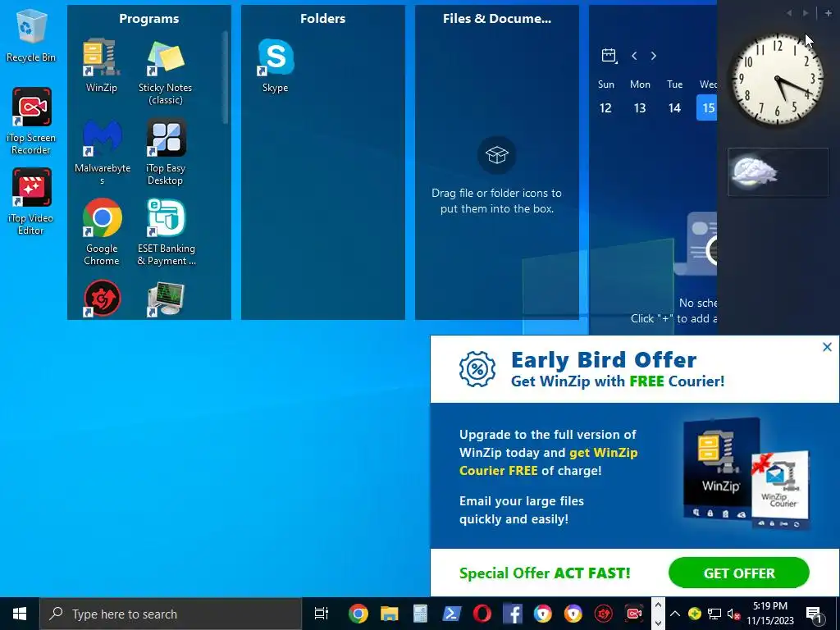Open the blue-red shield browser taskbar icon
Screen dimensions: 840x630
click(x=543, y=614)
